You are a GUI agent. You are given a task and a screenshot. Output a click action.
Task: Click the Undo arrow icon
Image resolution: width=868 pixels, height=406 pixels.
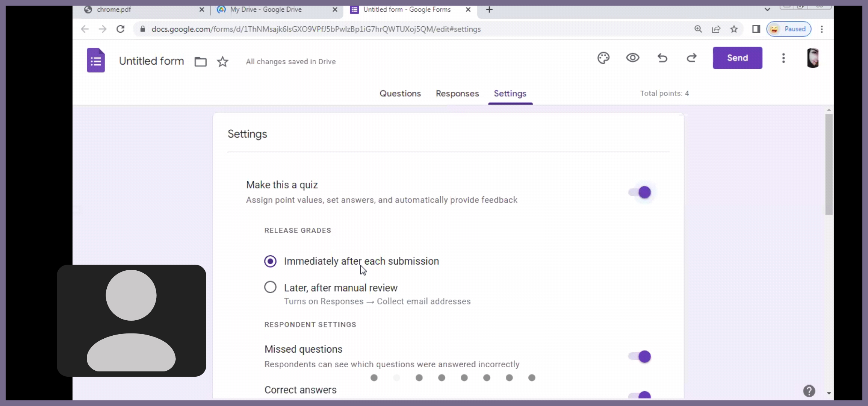[x=662, y=58]
